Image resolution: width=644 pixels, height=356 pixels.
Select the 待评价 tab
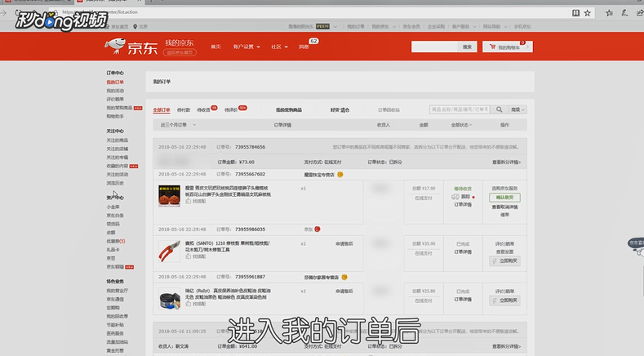231,110
